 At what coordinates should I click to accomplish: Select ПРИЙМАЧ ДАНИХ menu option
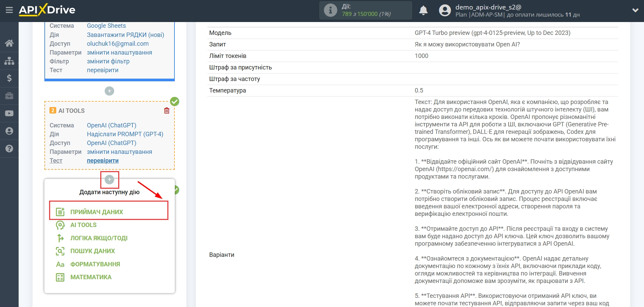[x=97, y=212]
